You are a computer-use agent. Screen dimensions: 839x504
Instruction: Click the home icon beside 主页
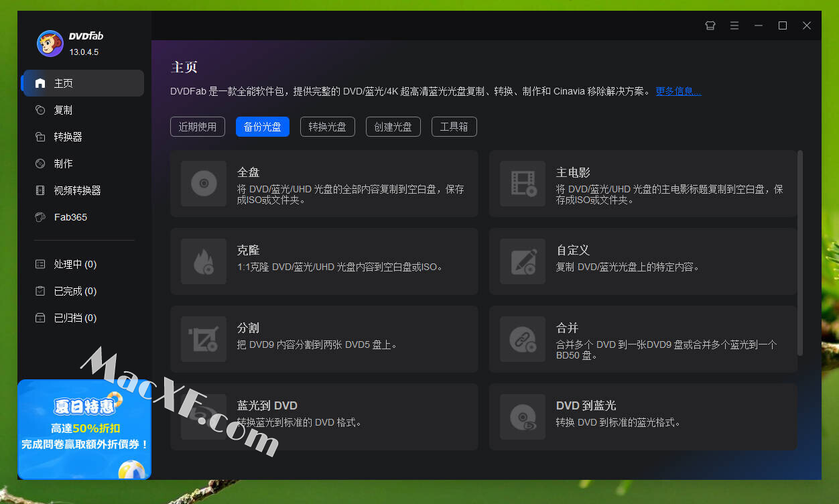[x=40, y=83]
